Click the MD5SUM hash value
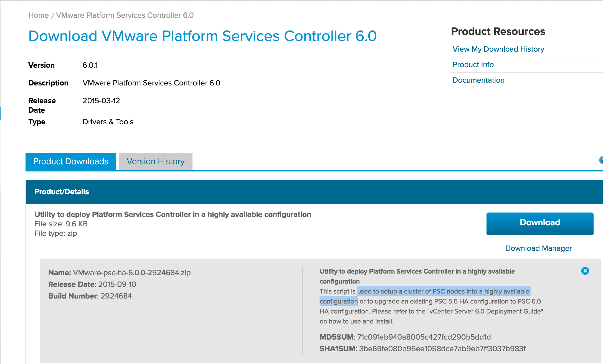 424,337
